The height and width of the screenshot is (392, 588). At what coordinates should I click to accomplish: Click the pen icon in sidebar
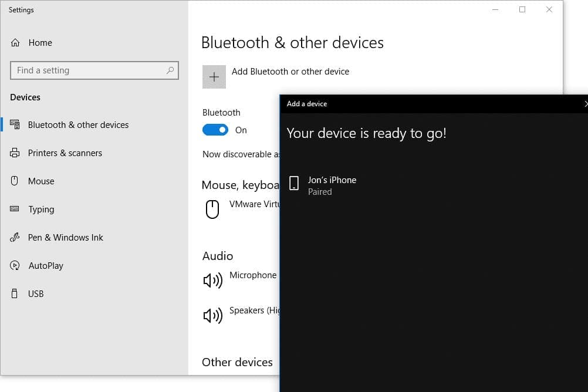15,237
